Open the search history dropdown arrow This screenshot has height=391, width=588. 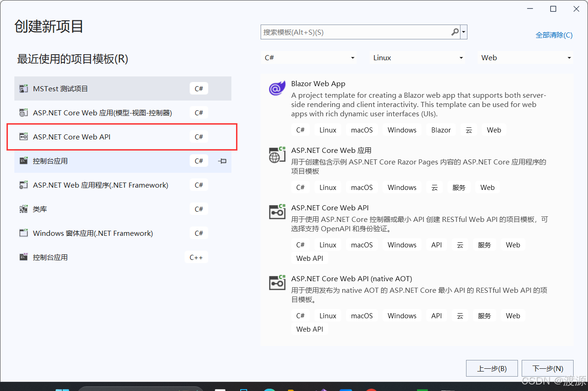tap(464, 32)
